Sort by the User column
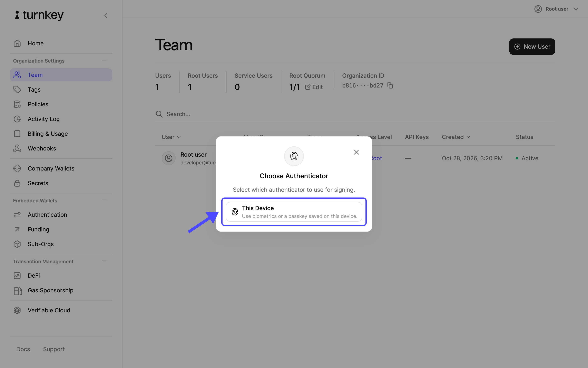Viewport: 588px width, 368px height. coord(171,137)
